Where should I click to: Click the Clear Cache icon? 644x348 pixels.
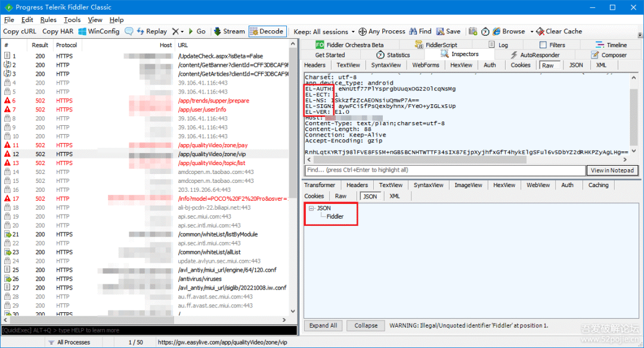pyautogui.click(x=540, y=31)
